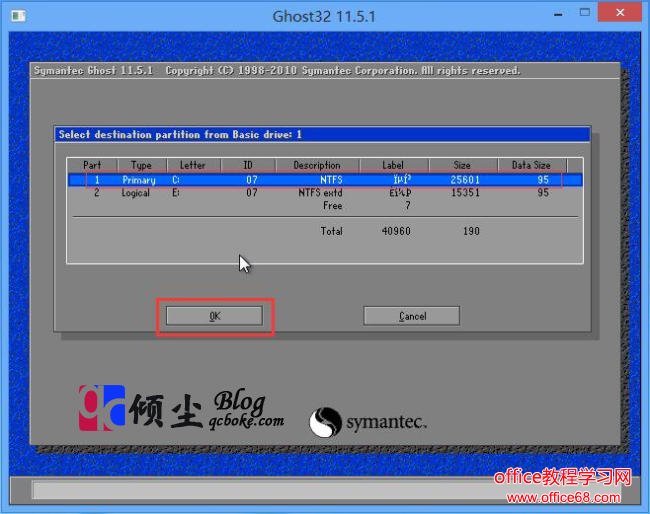
Task: Click the Part column header
Action: click(92, 165)
